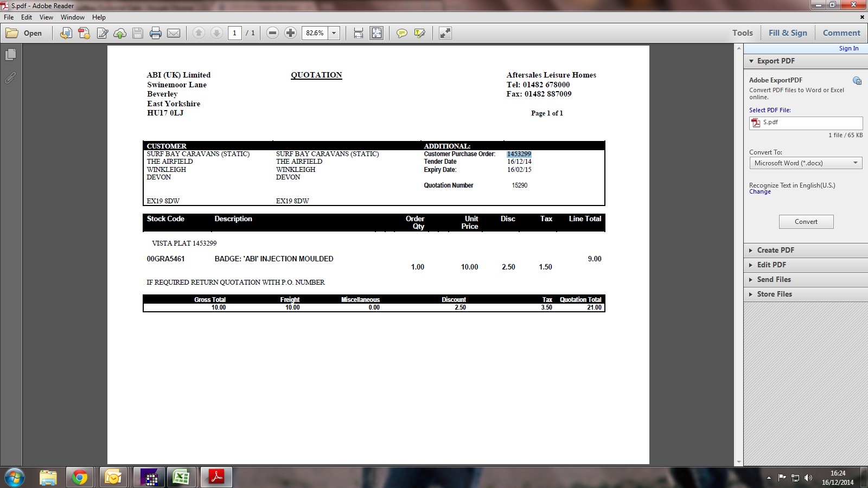868x488 pixels.
Task: Select the highlight text tool
Action: coord(420,33)
